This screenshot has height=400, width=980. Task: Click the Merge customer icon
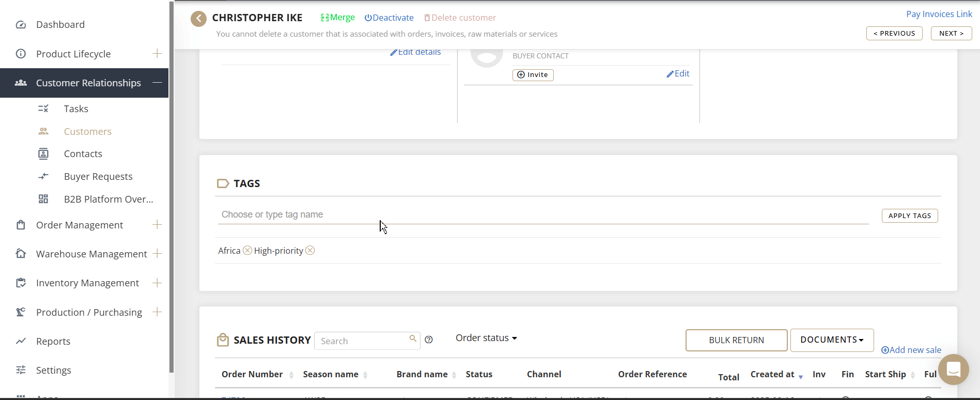[325, 18]
